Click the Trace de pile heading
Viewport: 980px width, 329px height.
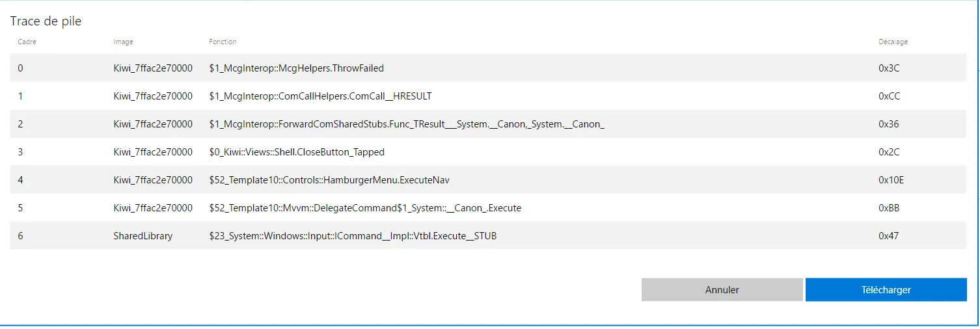point(46,21)
